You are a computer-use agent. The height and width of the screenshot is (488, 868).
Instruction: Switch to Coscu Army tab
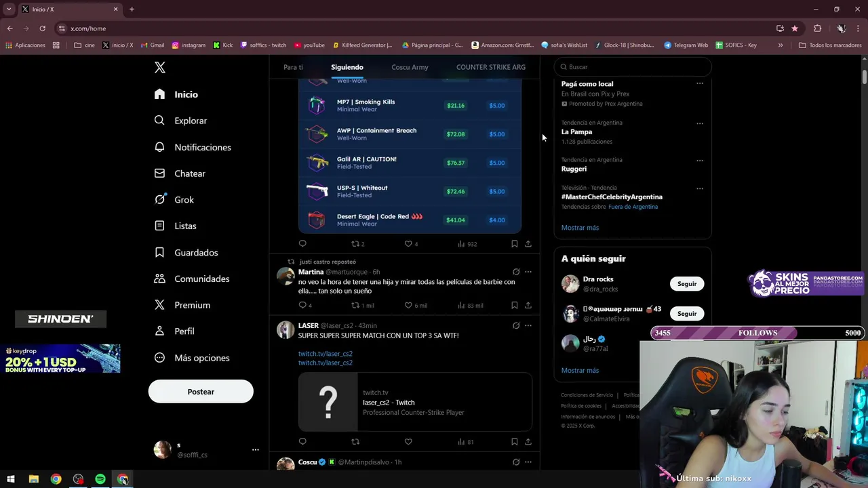[410, 67]
